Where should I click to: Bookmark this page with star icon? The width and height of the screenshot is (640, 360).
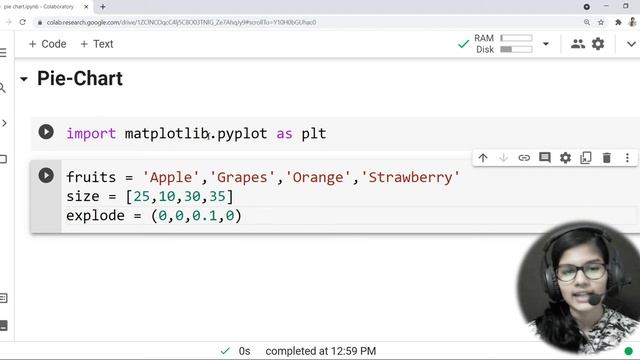point(601,22)
